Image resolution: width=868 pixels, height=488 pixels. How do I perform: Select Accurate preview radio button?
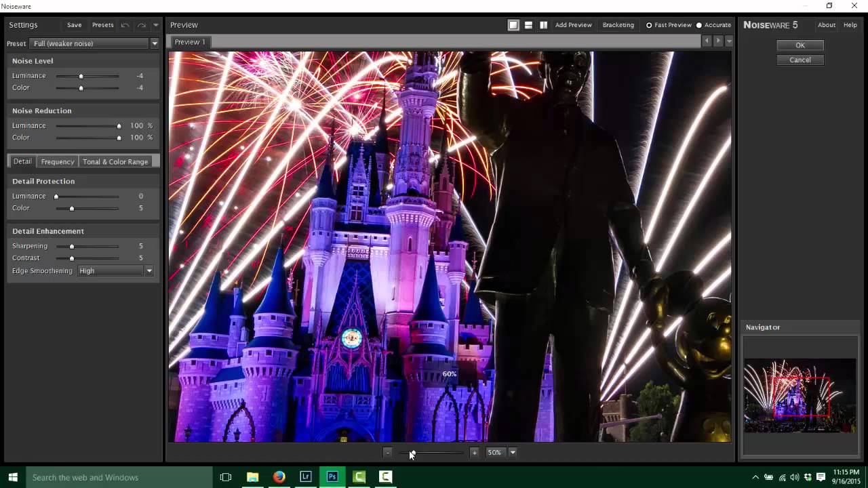click(x=699, y=25)
